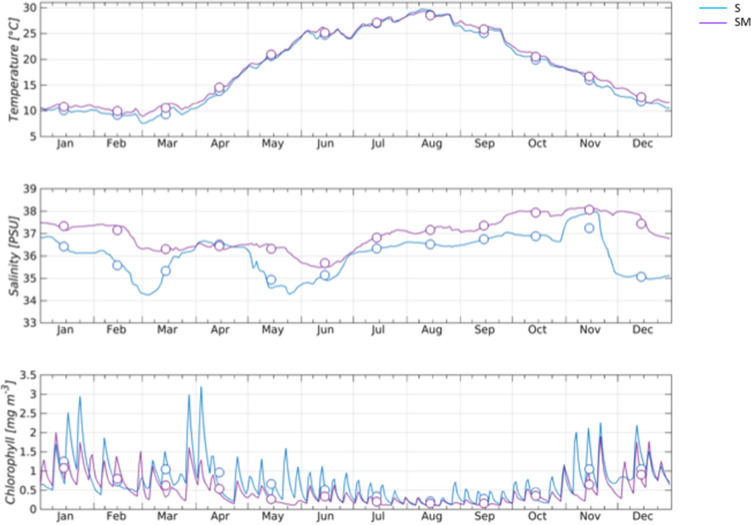Click 'Oct' under the chlorophyll chart
This screenshot has height=525, width=751.
click(537, 516)
